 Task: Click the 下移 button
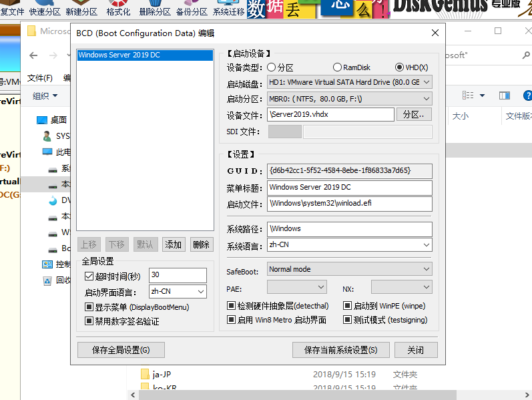(117, 244)
